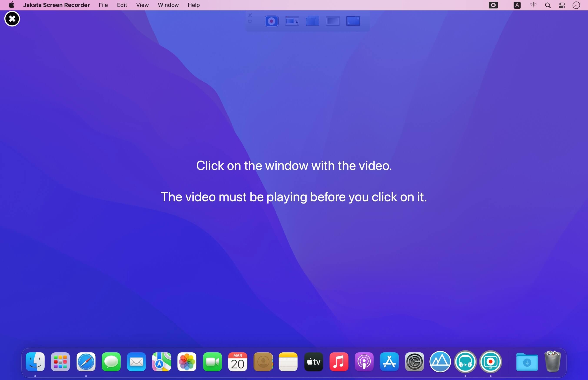Select the auto-detect video window capture mode
The width and height of the screenshot is (588, 380).
coord(292,21)
